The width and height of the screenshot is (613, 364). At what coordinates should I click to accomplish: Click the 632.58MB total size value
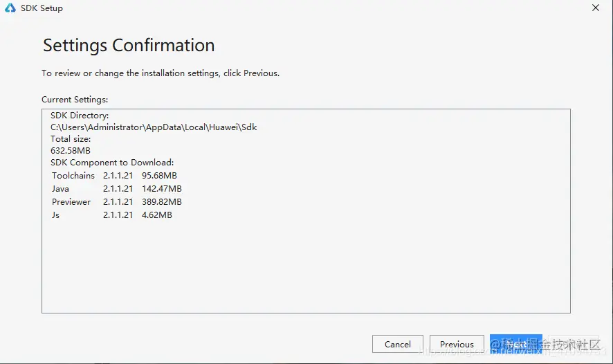click(71, 151)
